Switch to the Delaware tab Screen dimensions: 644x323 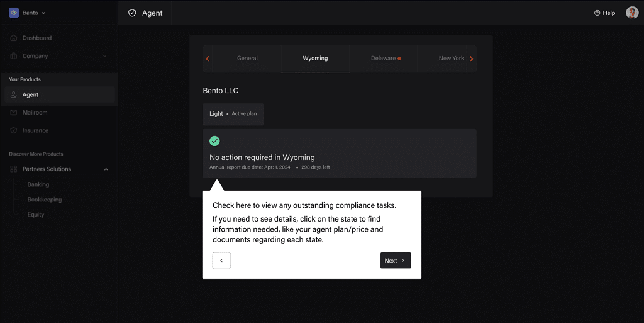tap(384, 59)
